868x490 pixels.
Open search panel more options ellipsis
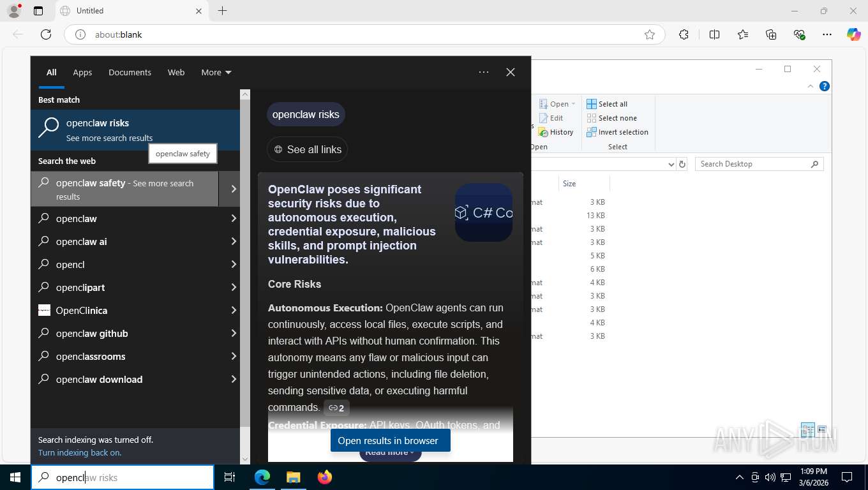pyautogui.click(x=484, y=72)
